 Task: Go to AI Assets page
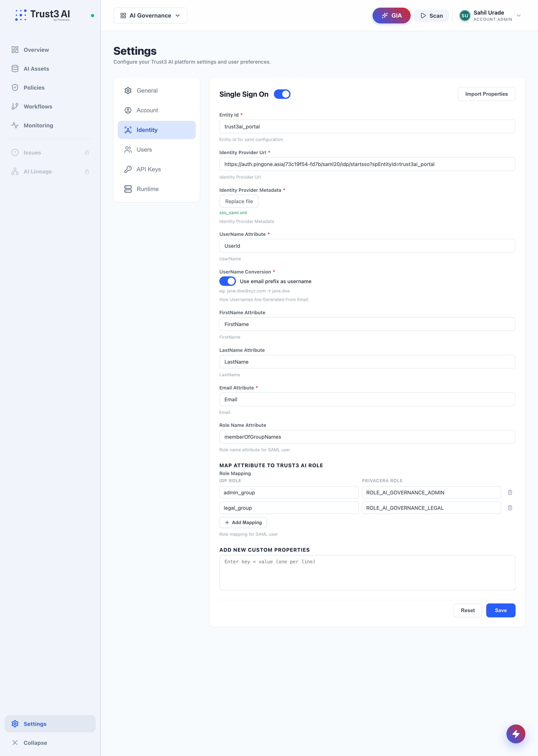[x=50, y=69]
